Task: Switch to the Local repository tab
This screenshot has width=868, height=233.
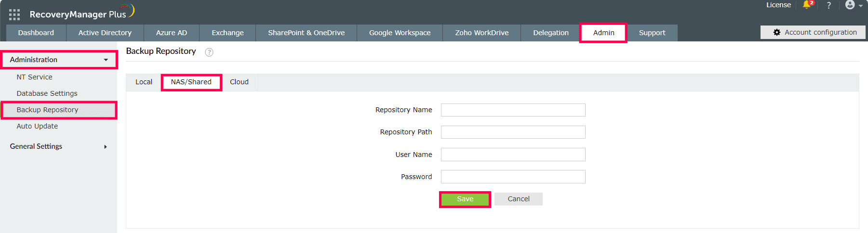Action: (144, 82)
